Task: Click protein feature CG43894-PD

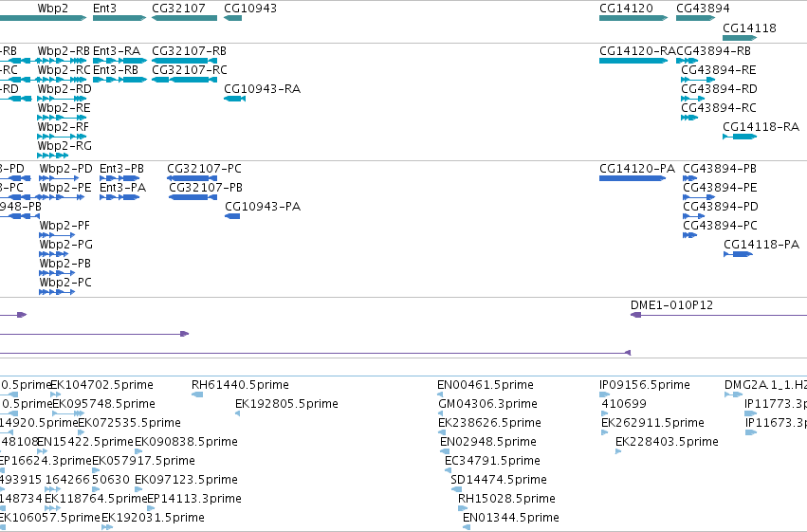Action: point(694,216)
